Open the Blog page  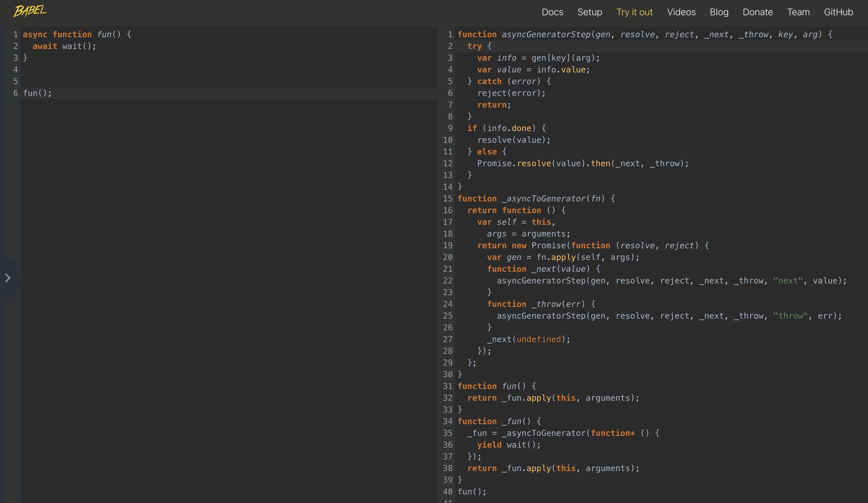719,12
